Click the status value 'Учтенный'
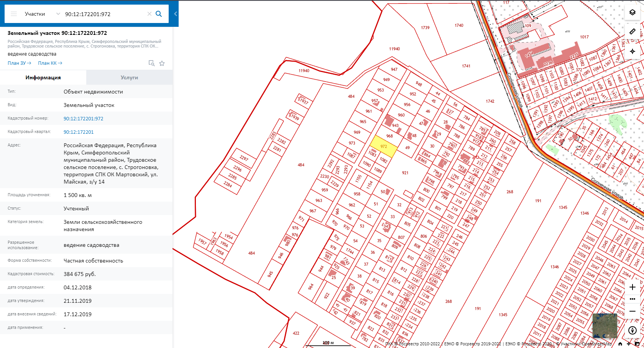 (76, 208)
